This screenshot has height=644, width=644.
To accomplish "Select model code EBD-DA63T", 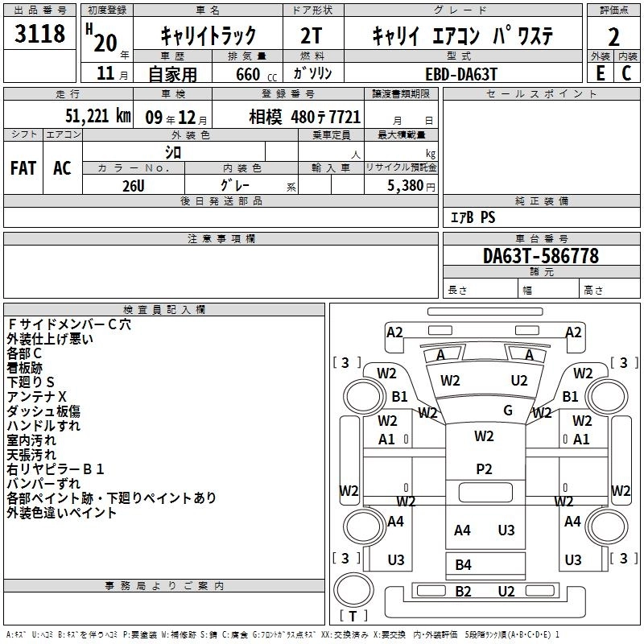I will (x=461, y=74).
